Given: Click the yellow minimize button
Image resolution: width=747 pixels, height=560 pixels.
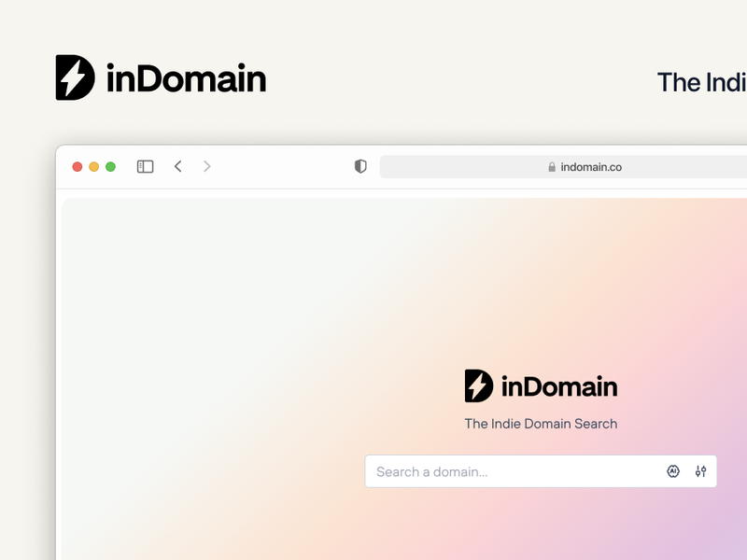Looking at the screenshot, I should pyautogui.click(x=93, y=166).
